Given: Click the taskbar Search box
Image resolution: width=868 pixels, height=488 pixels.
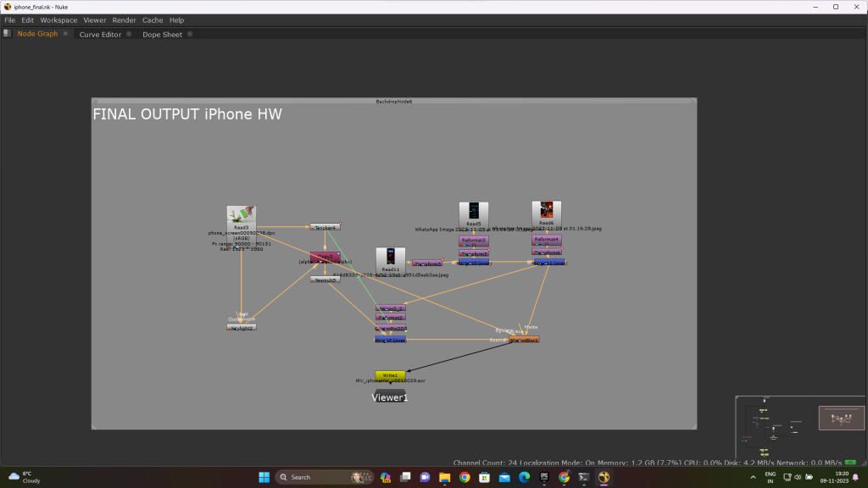Looking at the screenshot, I should [x=324, y=477].
